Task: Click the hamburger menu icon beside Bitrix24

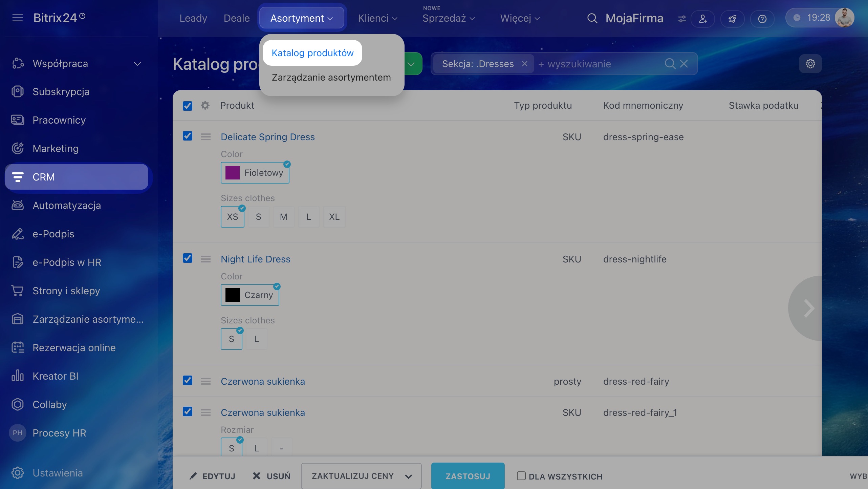Action: 18,18
